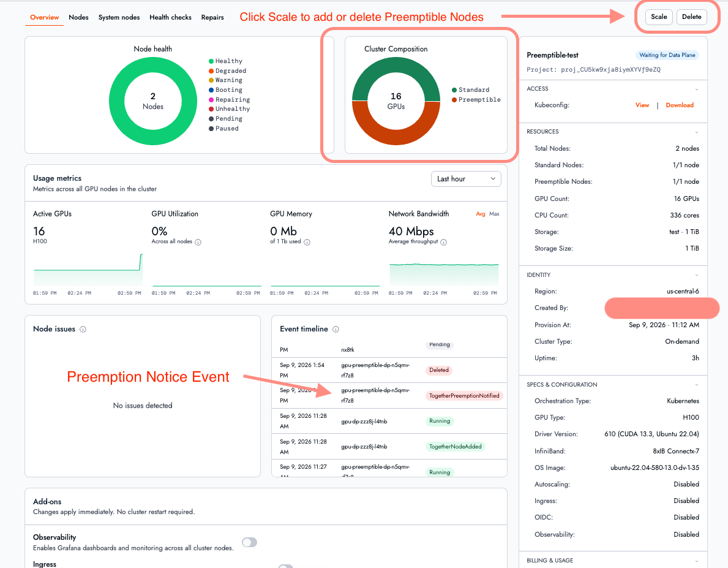Image resolution: width=728 pixels, height=568 pixels.
Task: Switch to the Health checks tab
Action: (x=170, y=17)
